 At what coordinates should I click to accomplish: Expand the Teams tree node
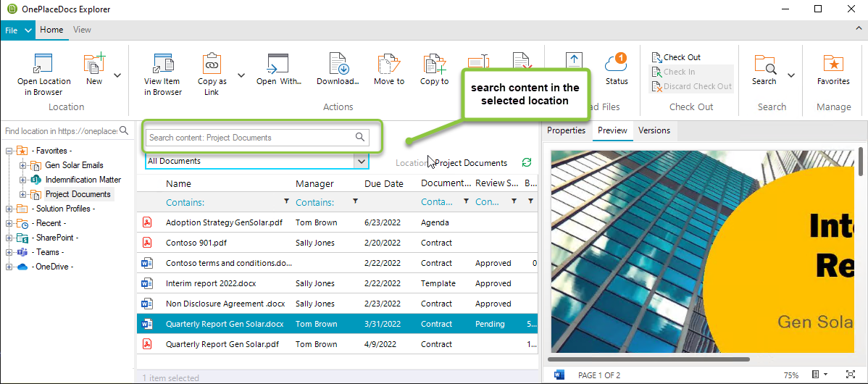pos(8,251)
